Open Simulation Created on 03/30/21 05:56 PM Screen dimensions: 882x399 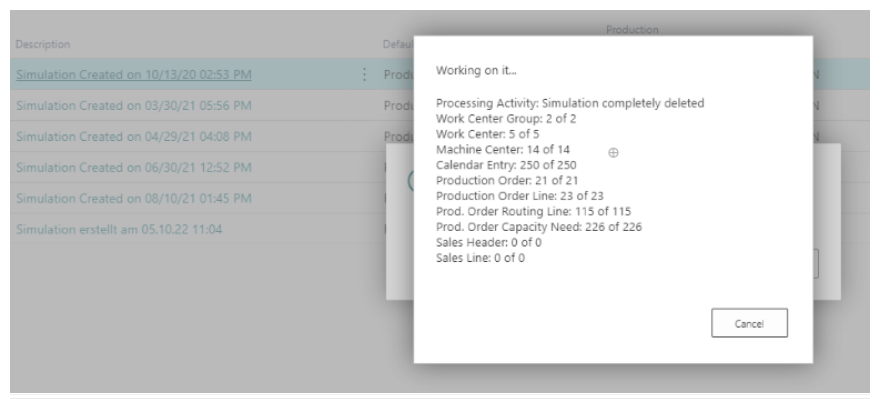[x=134, y=105]
